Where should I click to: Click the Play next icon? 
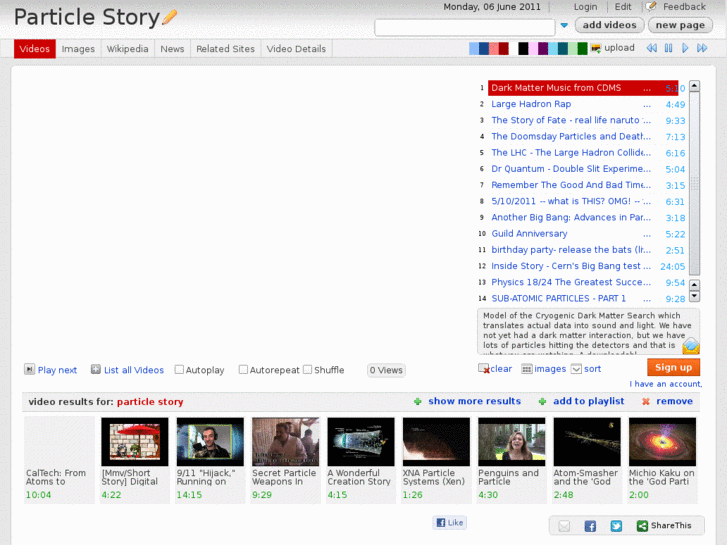[x=29, y=369]
